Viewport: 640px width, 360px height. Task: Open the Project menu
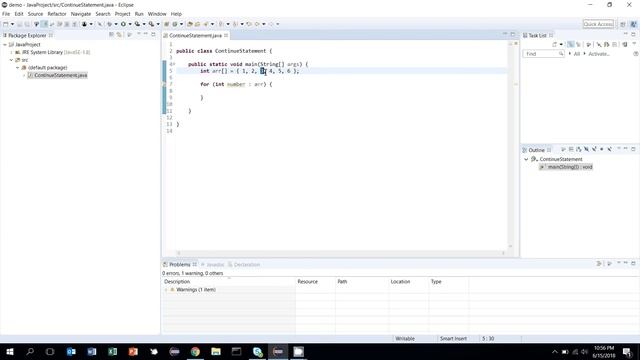pyautogui.click(x=122, y=14)
